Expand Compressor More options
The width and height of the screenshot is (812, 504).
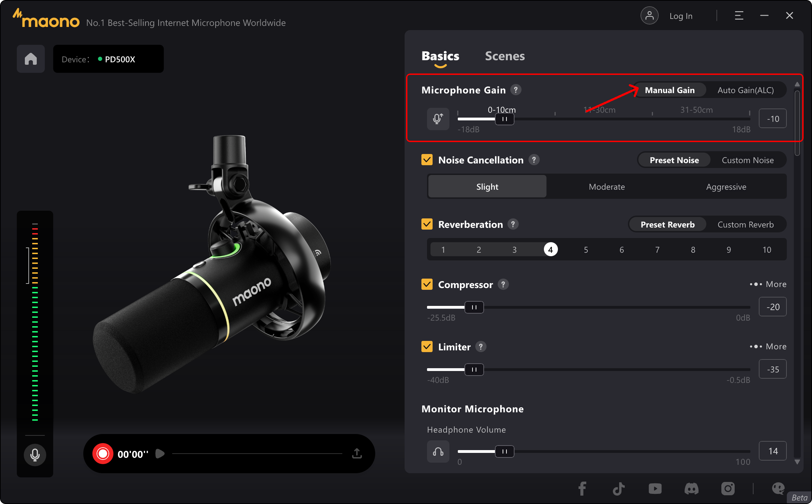[768, 284]
